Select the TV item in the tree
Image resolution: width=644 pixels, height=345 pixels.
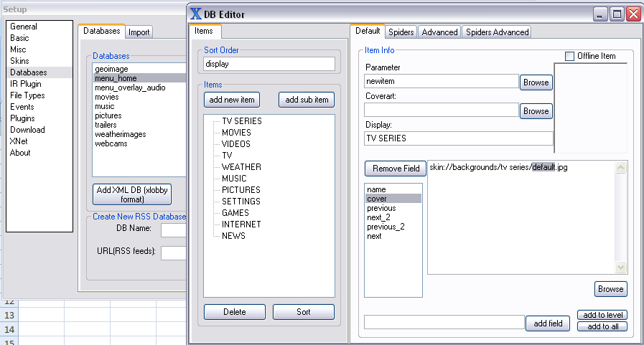(x=227, y=156)
